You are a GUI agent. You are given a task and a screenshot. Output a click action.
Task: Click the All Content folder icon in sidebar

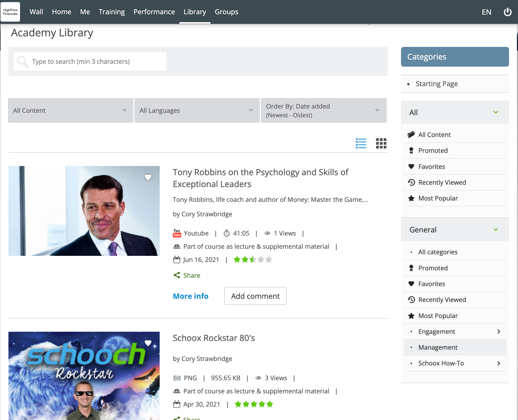pos(411,135)
